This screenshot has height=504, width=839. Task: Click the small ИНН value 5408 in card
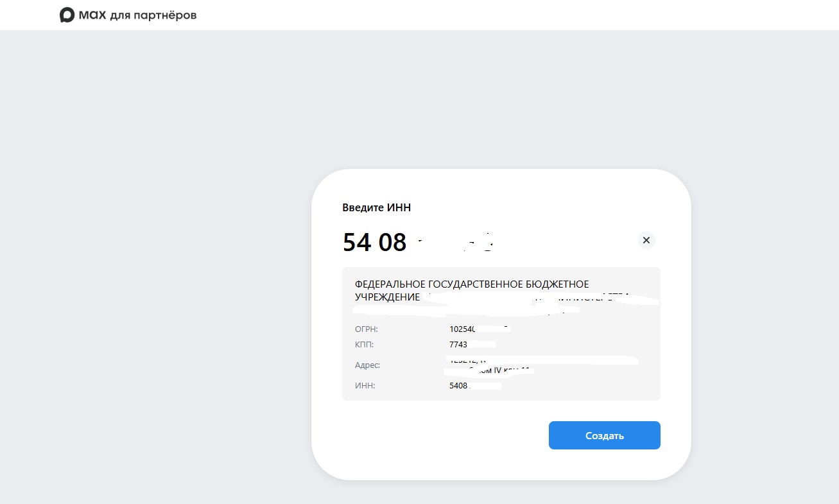pos(459,386)
